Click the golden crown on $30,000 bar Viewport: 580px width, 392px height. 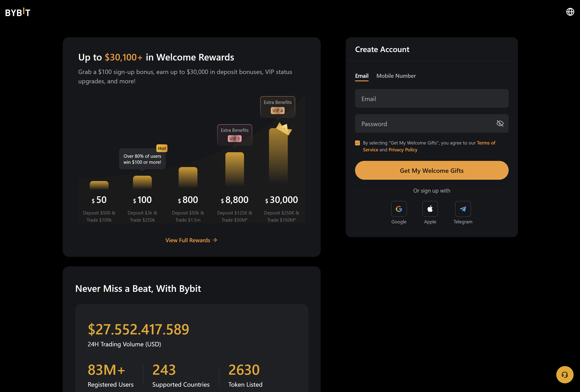tap(284, 129)
